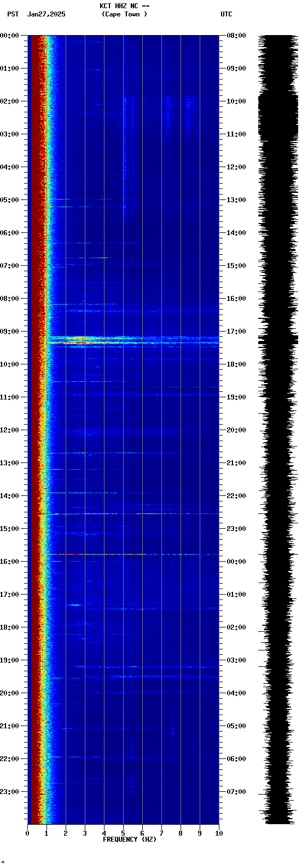
Task: Click the '00:00' UTC time label
Action: point(236,562)
